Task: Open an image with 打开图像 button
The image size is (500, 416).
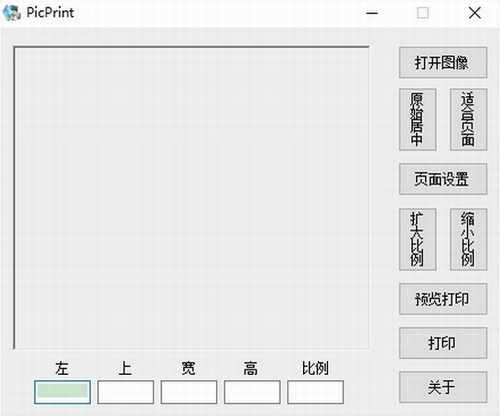Action: click(443, 62)
